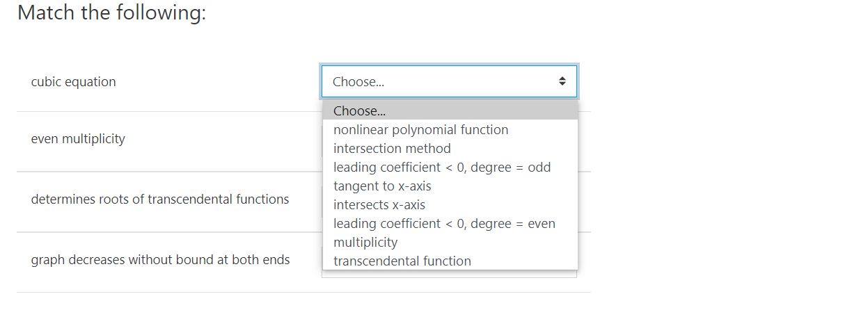Click the 'cubic equation' row label
Viewport: 868px width, 310px height.
point(74,82)
